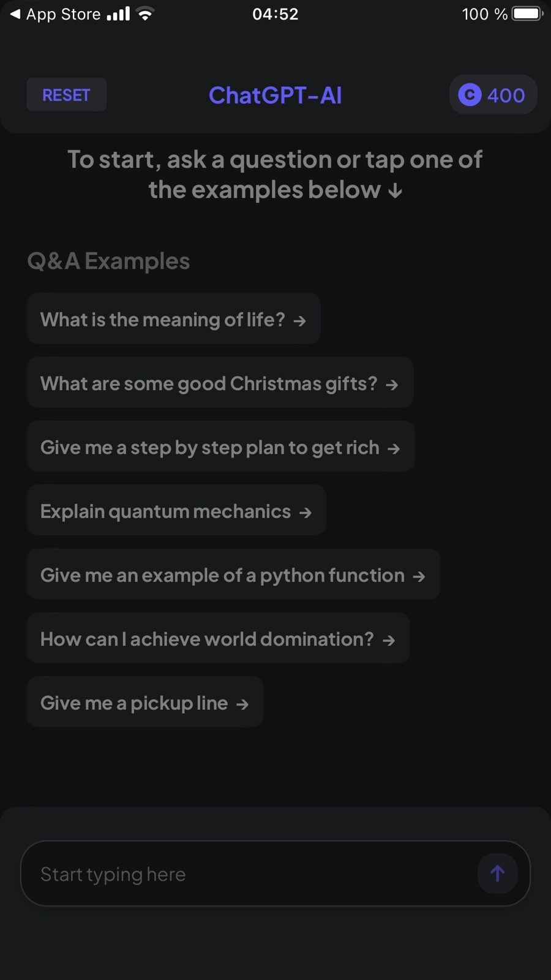Viewport: 551px width, 980px height.
Task: Tap arrow next to python function example
Action: [x=419, y=576]
